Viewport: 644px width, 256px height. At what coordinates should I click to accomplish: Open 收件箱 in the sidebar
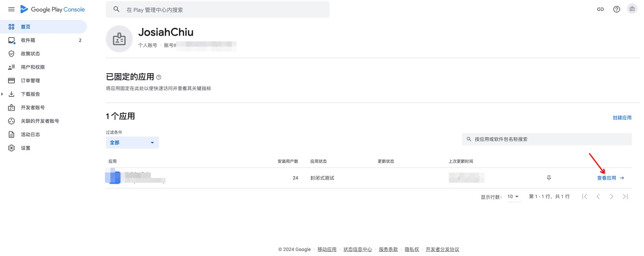click(x=44, y=40)
